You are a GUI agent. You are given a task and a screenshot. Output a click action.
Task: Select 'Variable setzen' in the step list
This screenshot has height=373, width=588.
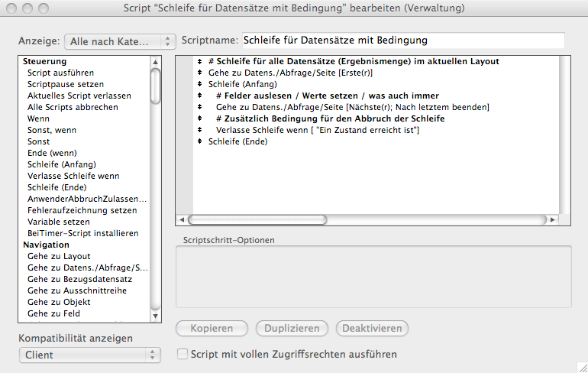58,222
